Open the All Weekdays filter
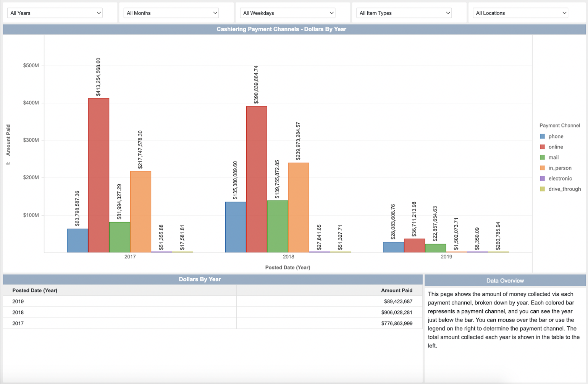This screenshot has height=384, width=588. click(288, 13)
